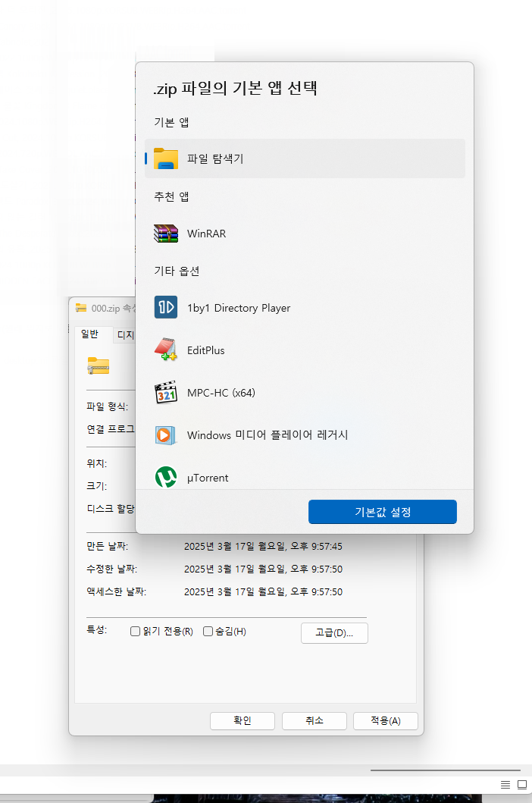Pick the 1by1 Directory Player icon

tap(166, 307)
